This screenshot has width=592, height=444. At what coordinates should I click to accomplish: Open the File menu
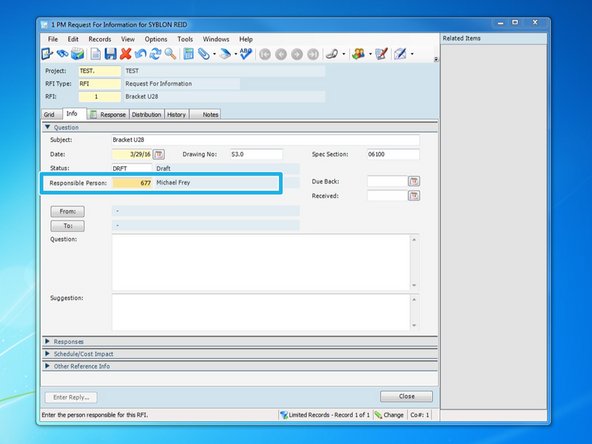click(53, 39)
